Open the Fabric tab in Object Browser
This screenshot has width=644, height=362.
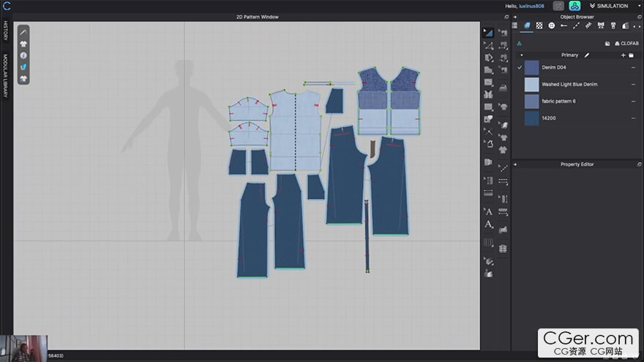click(x=527, y=25)
